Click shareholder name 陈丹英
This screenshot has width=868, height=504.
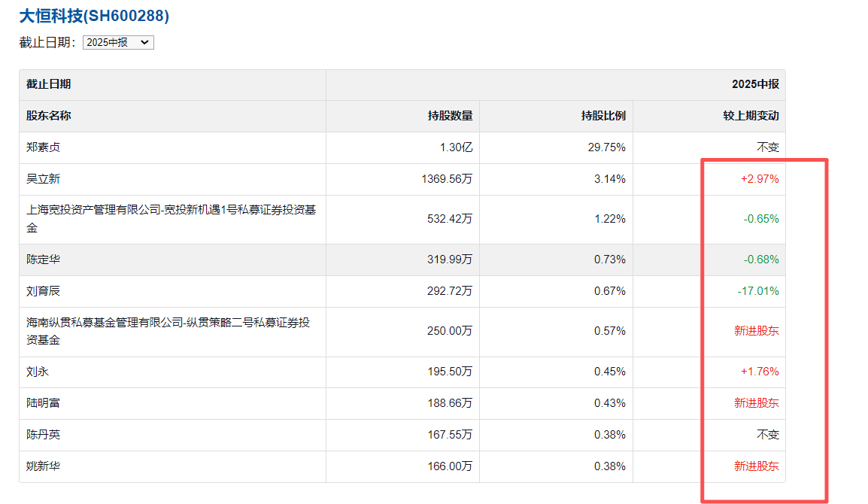[44, 435]
